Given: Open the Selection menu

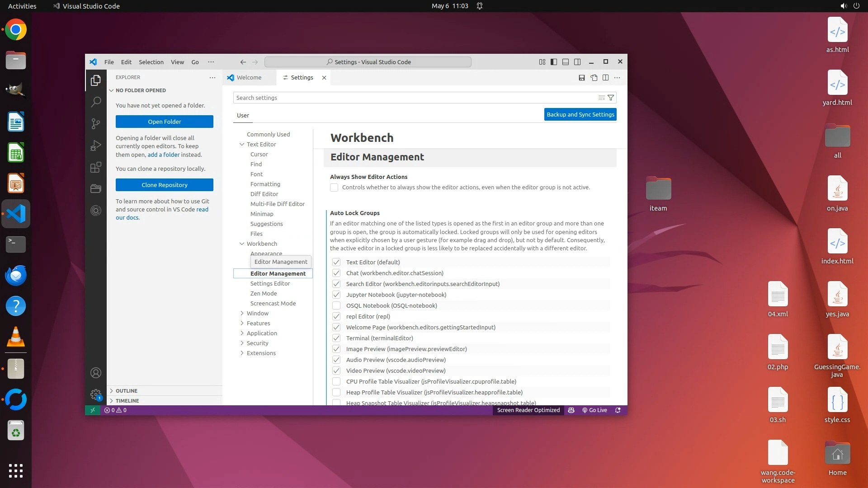Looking at the screenshot, I should pos(151,62).
